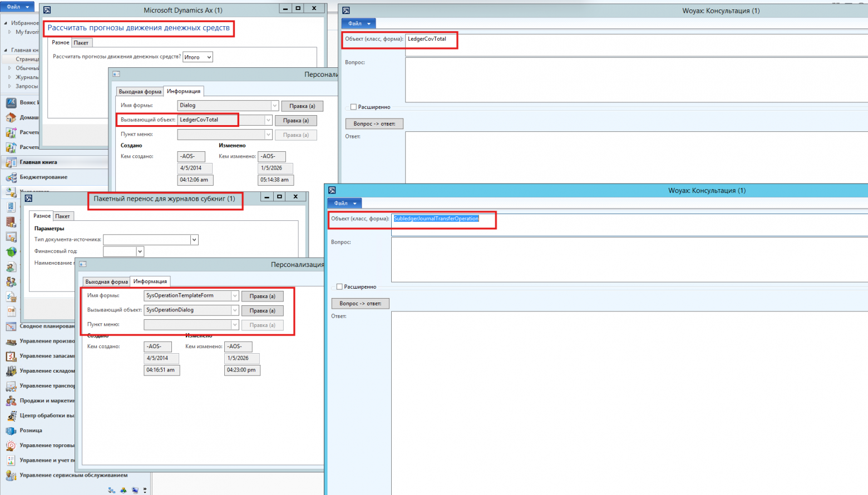The width and height of the screenshot is (868, 495).
Task: Switch to Пакет tab in cash flow forecast dialog
Action: point(81,43)
